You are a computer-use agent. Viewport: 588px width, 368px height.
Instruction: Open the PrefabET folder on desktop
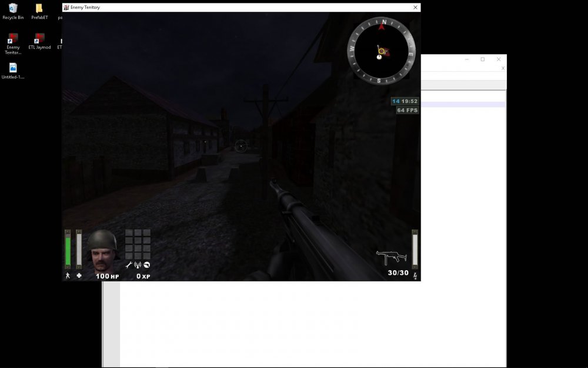coord(39,11)
